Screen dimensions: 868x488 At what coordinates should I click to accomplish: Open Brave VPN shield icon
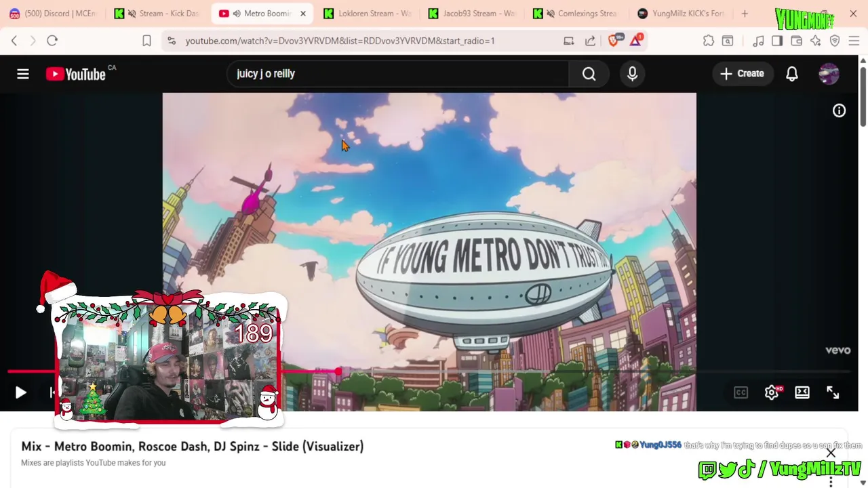point(835,41)
